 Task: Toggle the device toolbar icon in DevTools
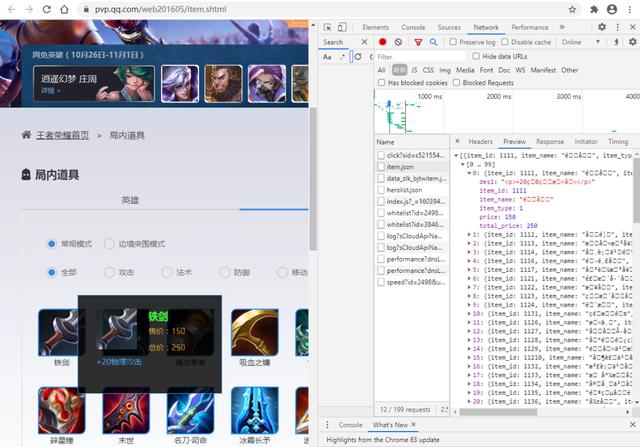(342, 27)
